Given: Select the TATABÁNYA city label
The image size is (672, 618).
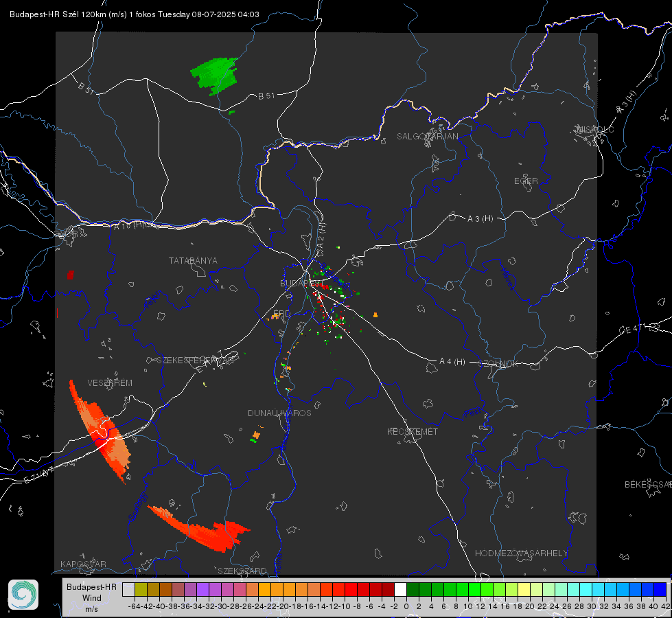Looking at the screenshot, I should 193,261.
